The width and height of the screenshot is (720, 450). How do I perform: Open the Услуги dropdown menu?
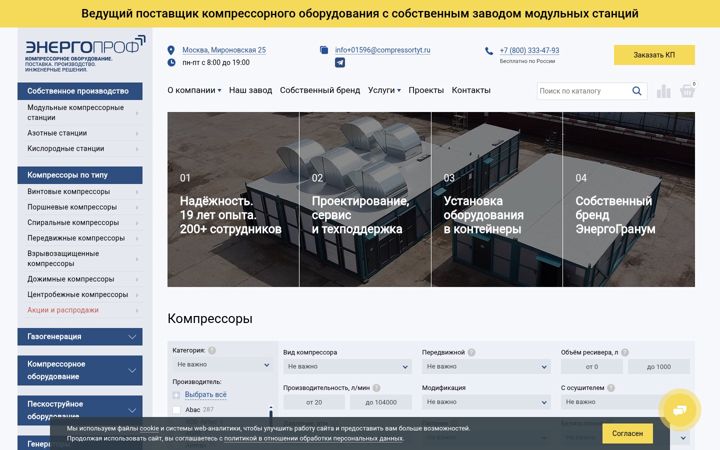click(x=384, y=90)
